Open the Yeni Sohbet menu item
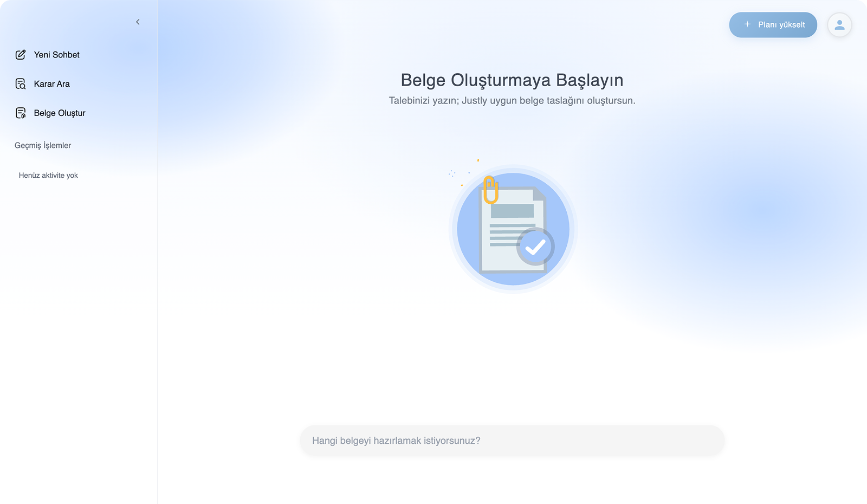The height and width of the screenshot is (504, 867). [48, 55]
